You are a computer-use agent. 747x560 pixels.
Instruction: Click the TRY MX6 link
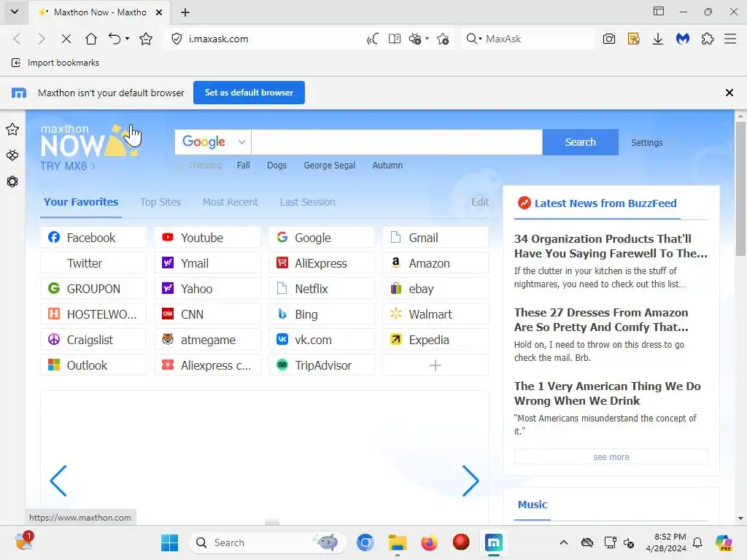click(68, 166)
